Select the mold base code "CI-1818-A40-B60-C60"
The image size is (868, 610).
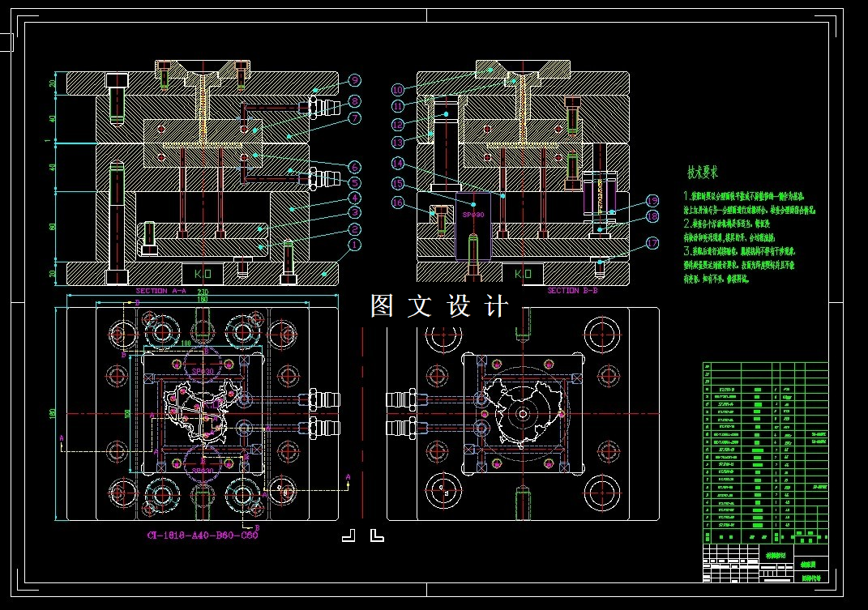click(x=203, y=535)
